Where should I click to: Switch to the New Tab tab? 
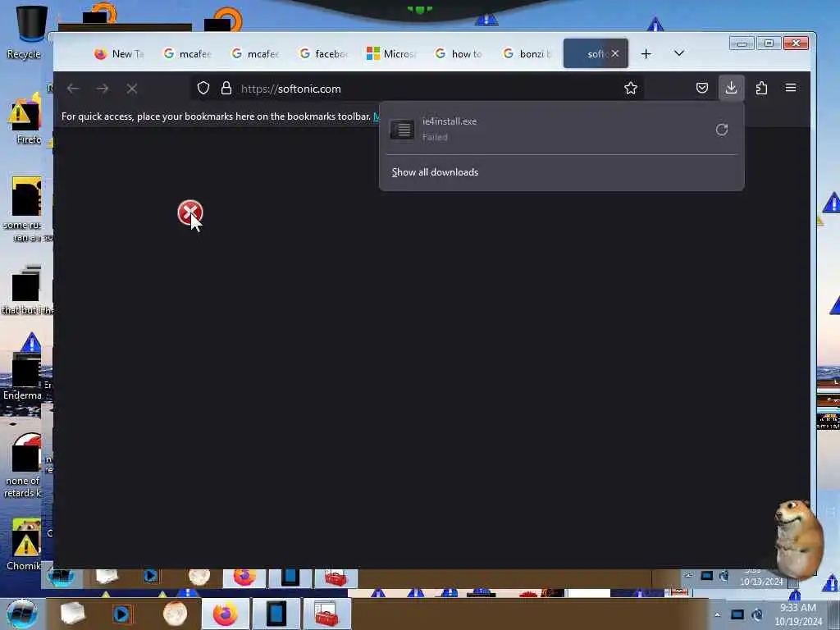tap(119, 53)
